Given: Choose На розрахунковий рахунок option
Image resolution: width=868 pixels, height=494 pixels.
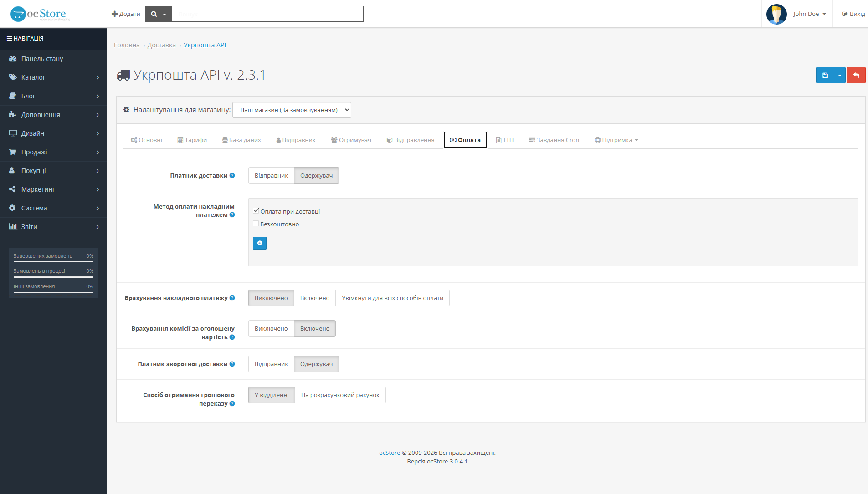Looking at the screenshot, I should click(340, 395).
